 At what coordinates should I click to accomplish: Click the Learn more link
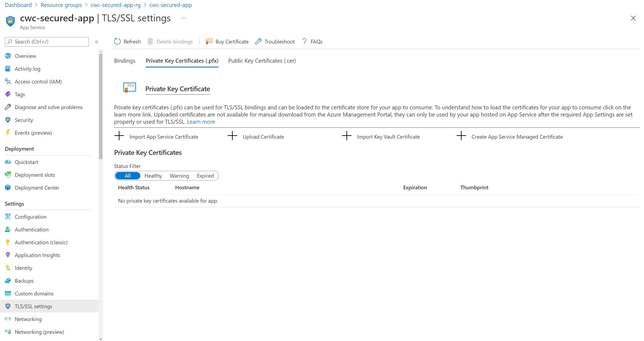[201, 122]
